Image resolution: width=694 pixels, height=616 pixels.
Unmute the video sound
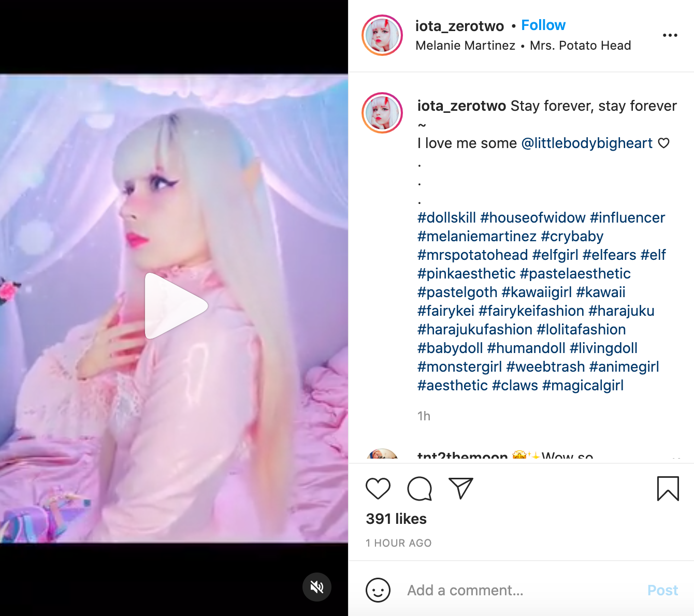[x=317, y=587]
